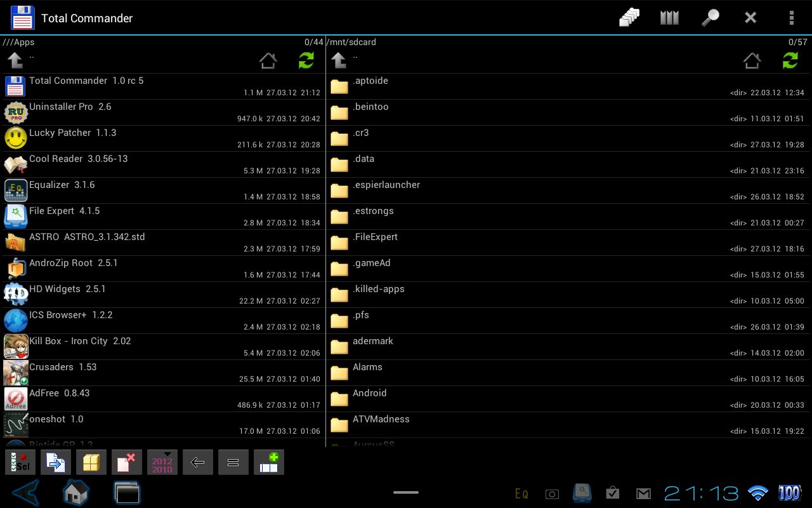812x508 pixels.
Task: Select the Lucky Patcher smiley icon
Action: (16, 138)
